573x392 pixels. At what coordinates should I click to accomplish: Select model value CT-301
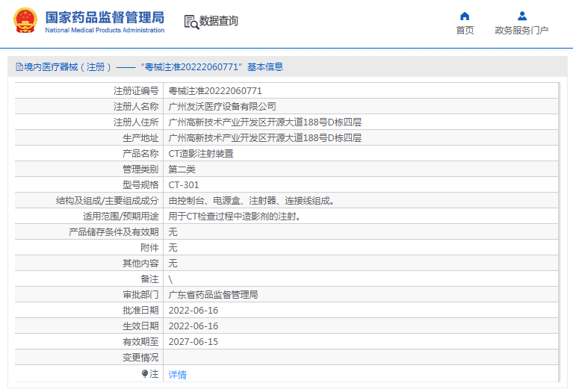tap(184, 185)
